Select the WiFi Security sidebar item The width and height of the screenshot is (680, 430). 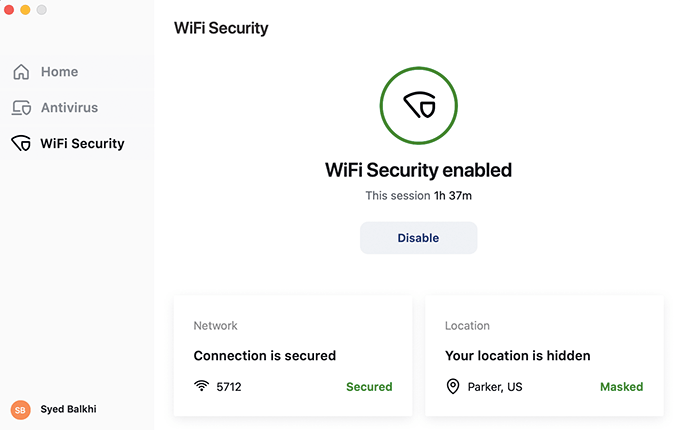point(82,144)
